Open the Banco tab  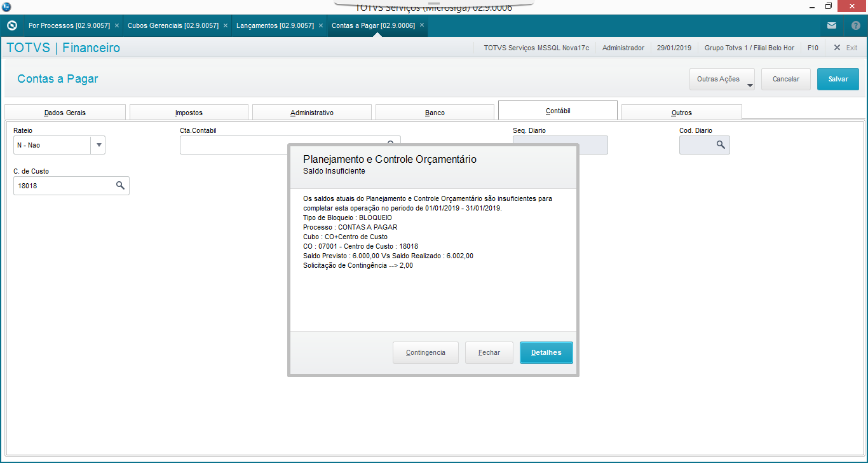[x=435, y=113]
